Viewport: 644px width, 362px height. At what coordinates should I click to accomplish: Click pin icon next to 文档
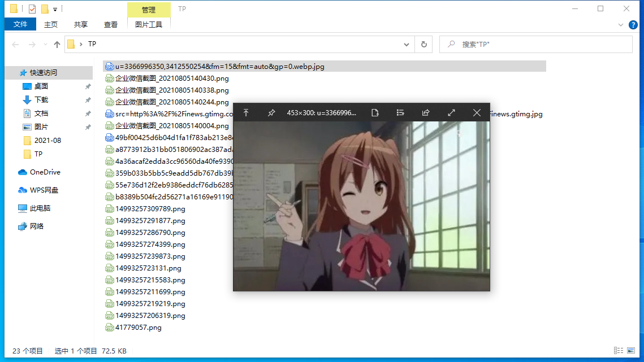tap(88, 114)
